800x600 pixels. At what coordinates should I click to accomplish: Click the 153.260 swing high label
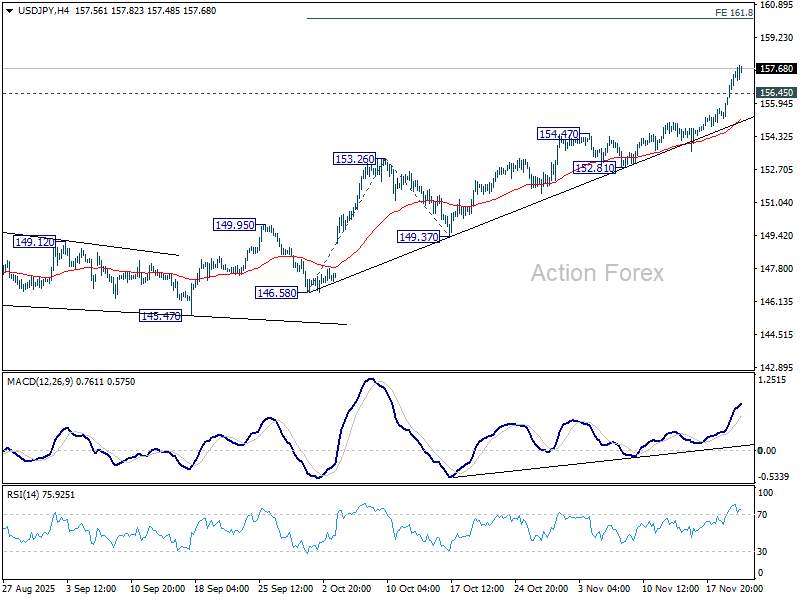354,159
